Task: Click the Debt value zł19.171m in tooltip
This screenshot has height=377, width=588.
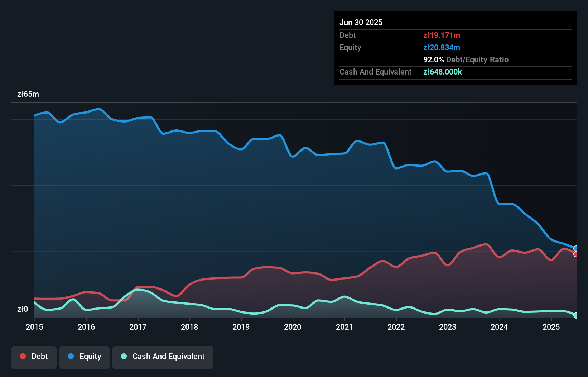Action: coord(442,35)
